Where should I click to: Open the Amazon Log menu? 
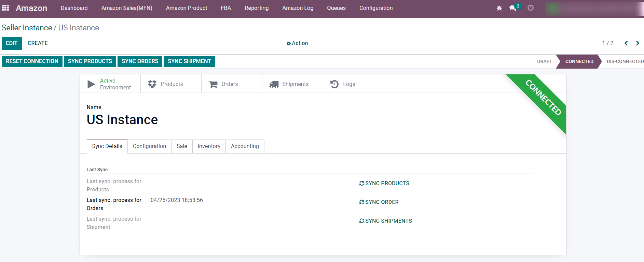point(298,8)
